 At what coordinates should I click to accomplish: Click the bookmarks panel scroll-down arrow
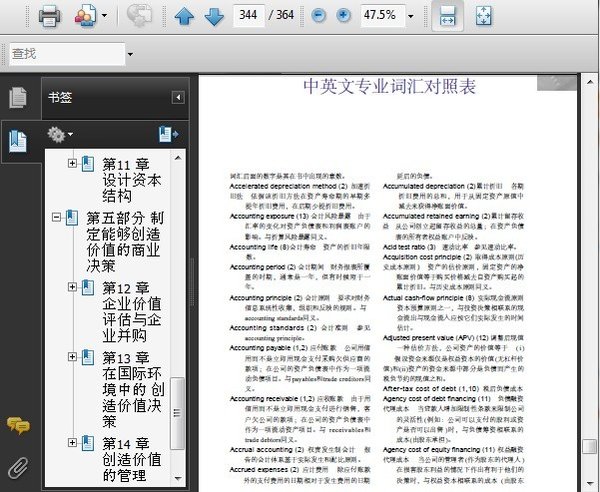coord(178,478)
